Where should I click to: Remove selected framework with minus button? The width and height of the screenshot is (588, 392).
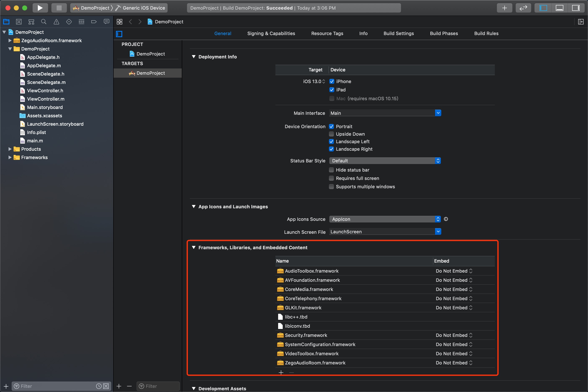[291, 372]
